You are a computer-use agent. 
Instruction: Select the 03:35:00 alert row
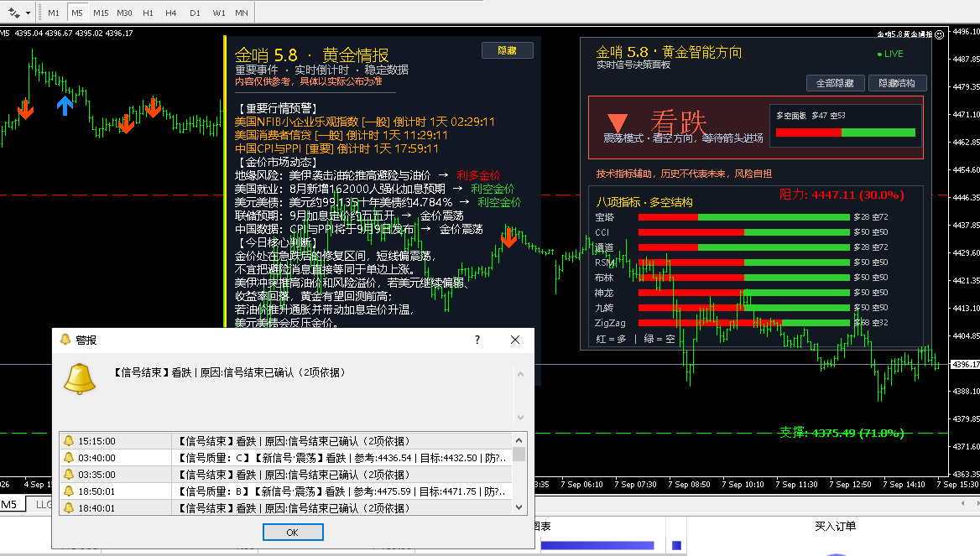(286, 475)
